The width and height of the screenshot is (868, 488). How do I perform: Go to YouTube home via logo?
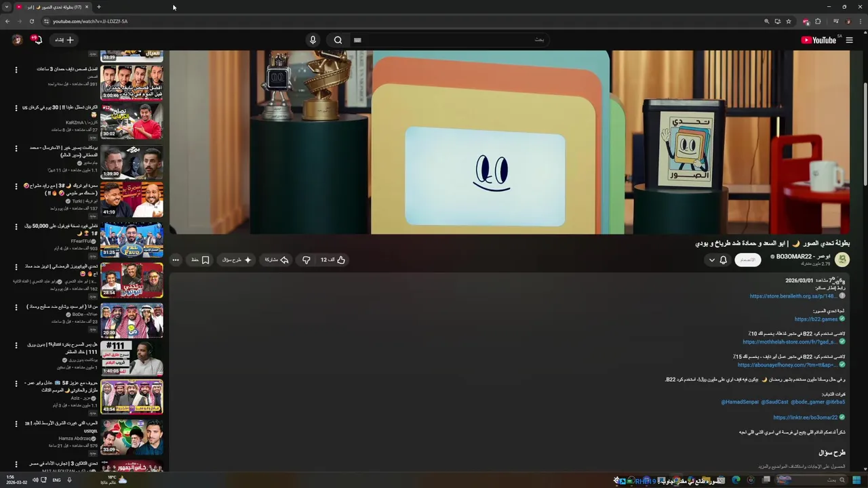818,40
